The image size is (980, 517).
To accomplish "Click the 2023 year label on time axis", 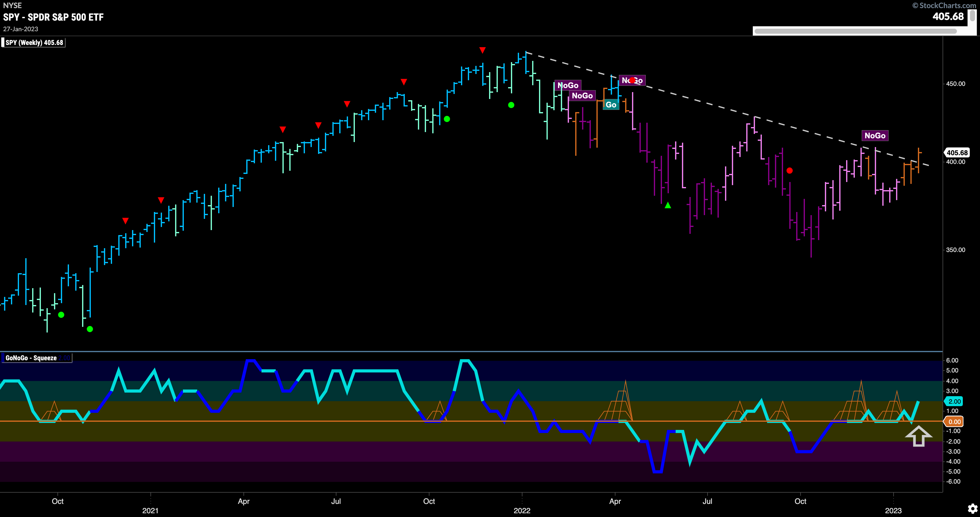I will pyautogui.click(x=893, y=510).
